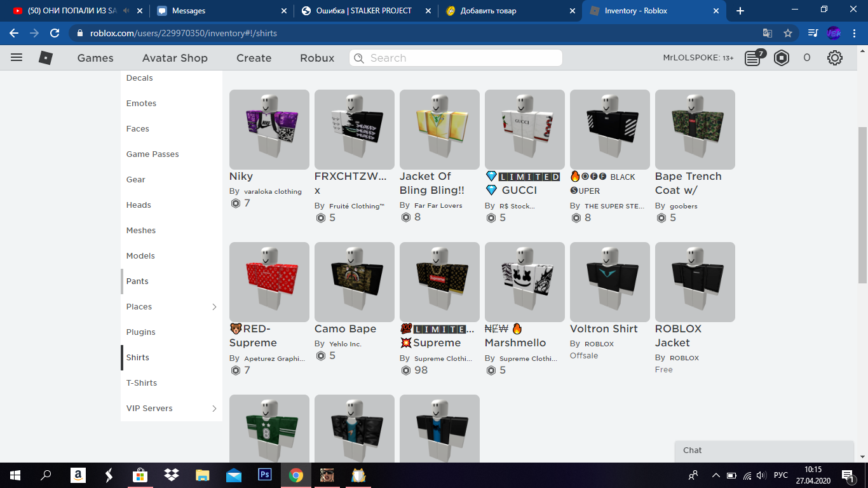Viewport: 868px width, 488px height.
Task: Select the T-Shirts inventory category
Action: tap(142, 383)
